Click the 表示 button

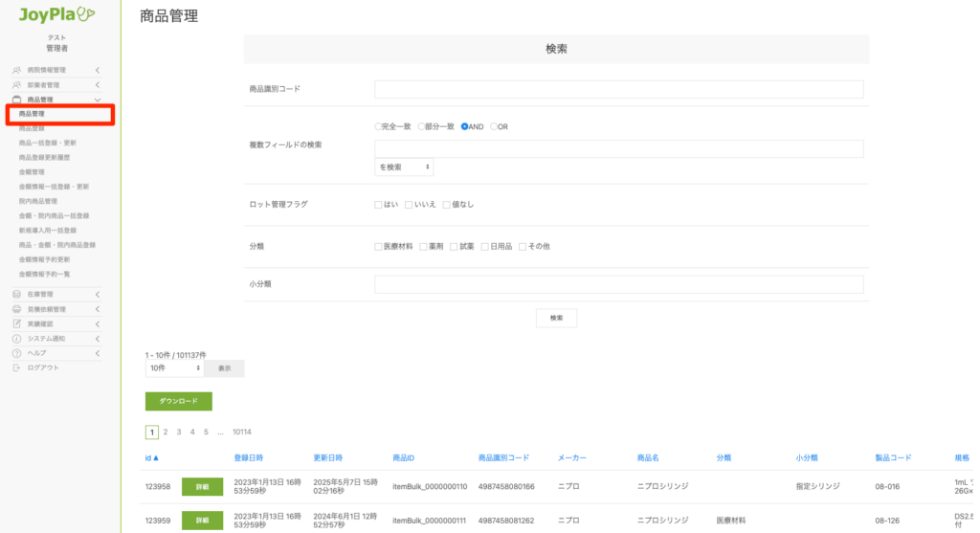coord(224,368)
